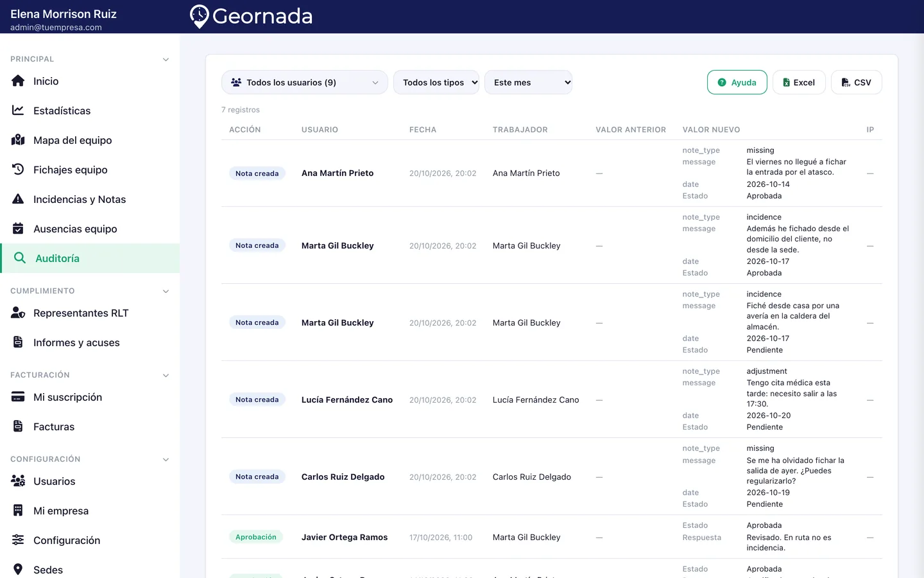
Task: Export the audit log as CSV
Action: (857, 82)
